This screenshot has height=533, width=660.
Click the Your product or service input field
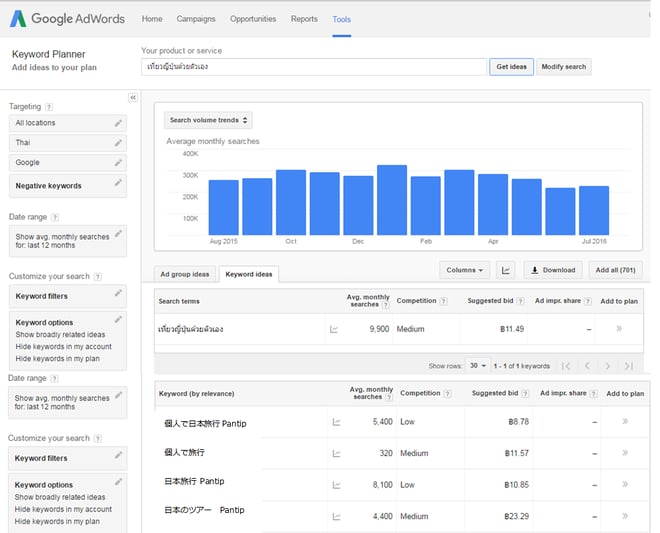pyautogui.click(x=314, y=67)
